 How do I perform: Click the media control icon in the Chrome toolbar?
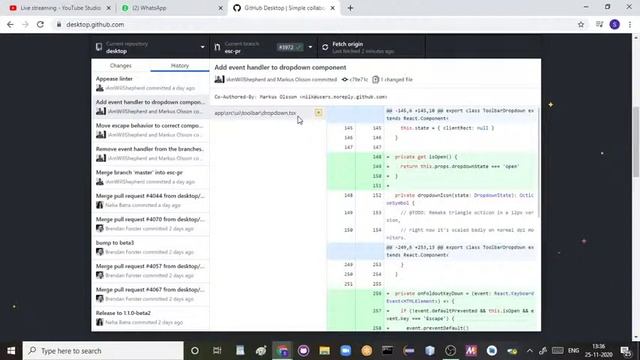pyautogui.click(x=599, y=24)
